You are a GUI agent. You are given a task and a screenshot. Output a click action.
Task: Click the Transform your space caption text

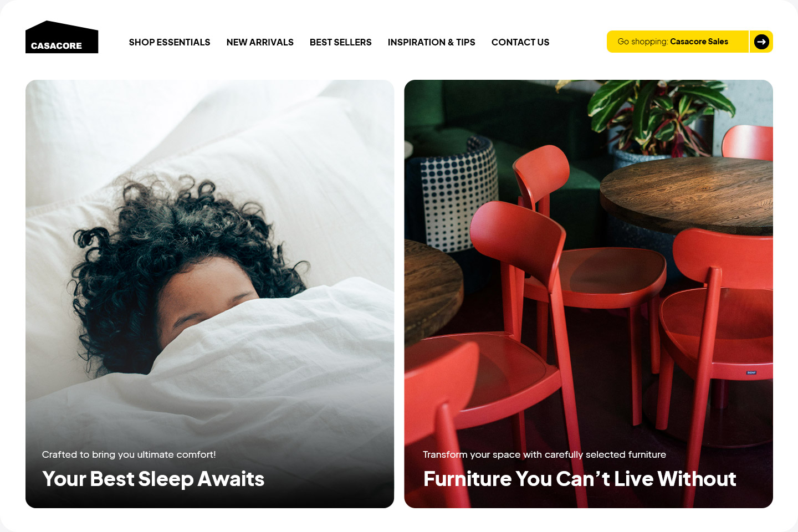click(x=544, y=454)
